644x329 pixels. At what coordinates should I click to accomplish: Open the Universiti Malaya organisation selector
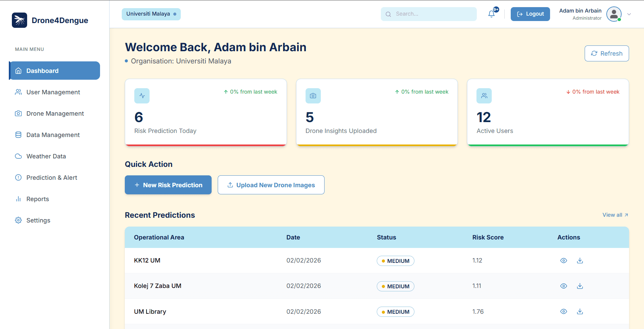tap(151, 14)
